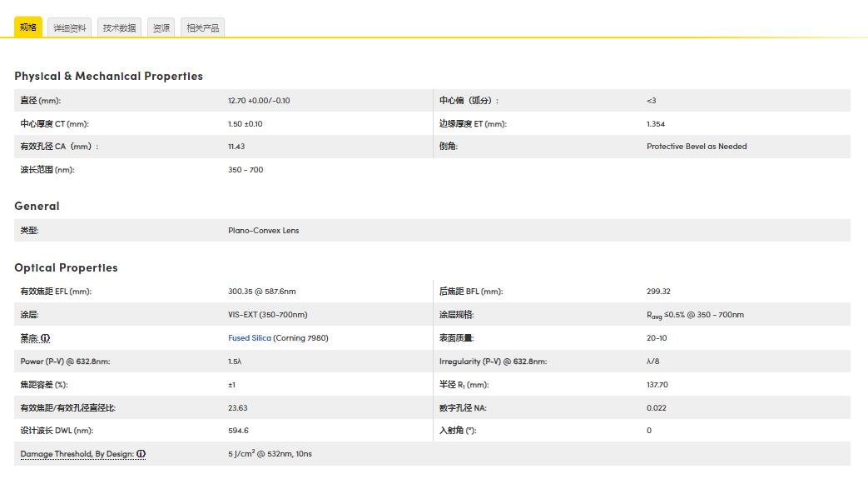868x479 pixels.
Task: Click the General section heading
Action: coord(37,207)
